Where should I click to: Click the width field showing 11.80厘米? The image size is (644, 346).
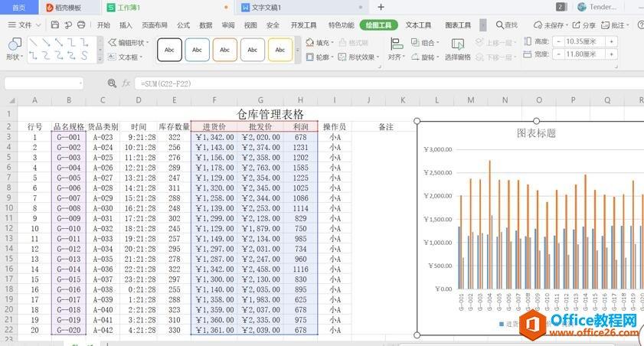[x=584, y=54]
